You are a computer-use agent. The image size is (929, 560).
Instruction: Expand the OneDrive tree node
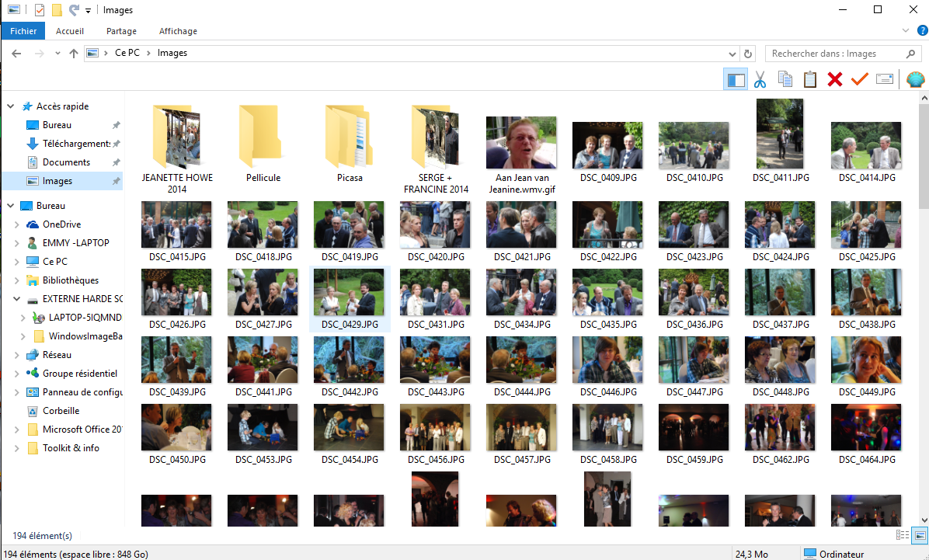point(16,224)
